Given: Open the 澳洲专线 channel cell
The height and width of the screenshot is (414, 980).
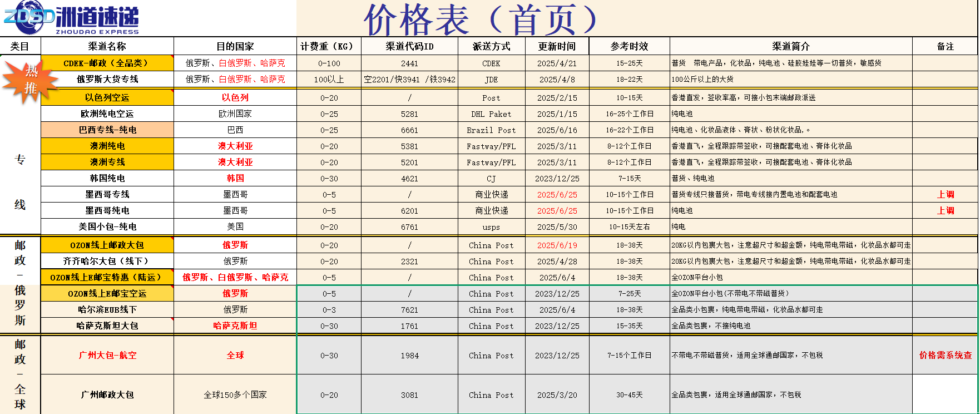Looking at the screenshot, I should 107,162.
